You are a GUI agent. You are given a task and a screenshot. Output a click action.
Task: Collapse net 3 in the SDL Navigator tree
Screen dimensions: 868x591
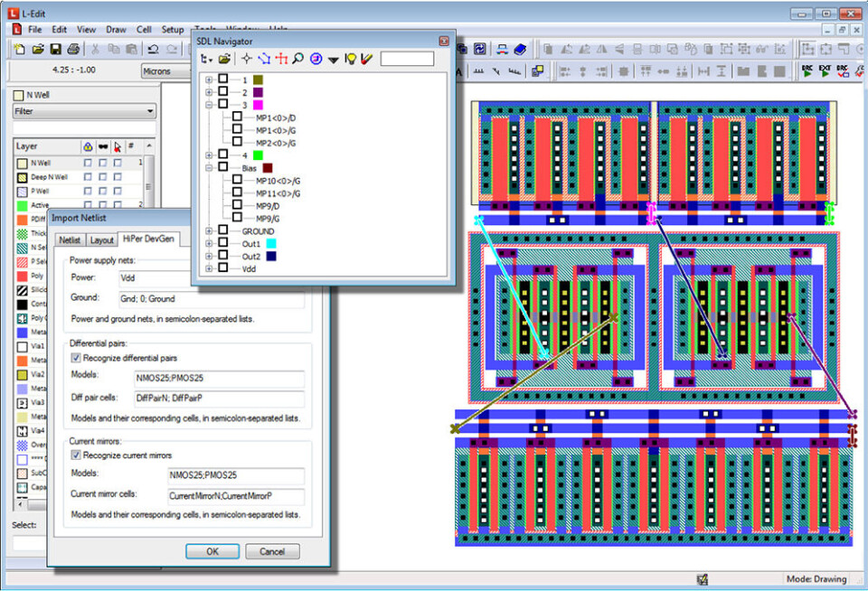[x=209, y=105]
